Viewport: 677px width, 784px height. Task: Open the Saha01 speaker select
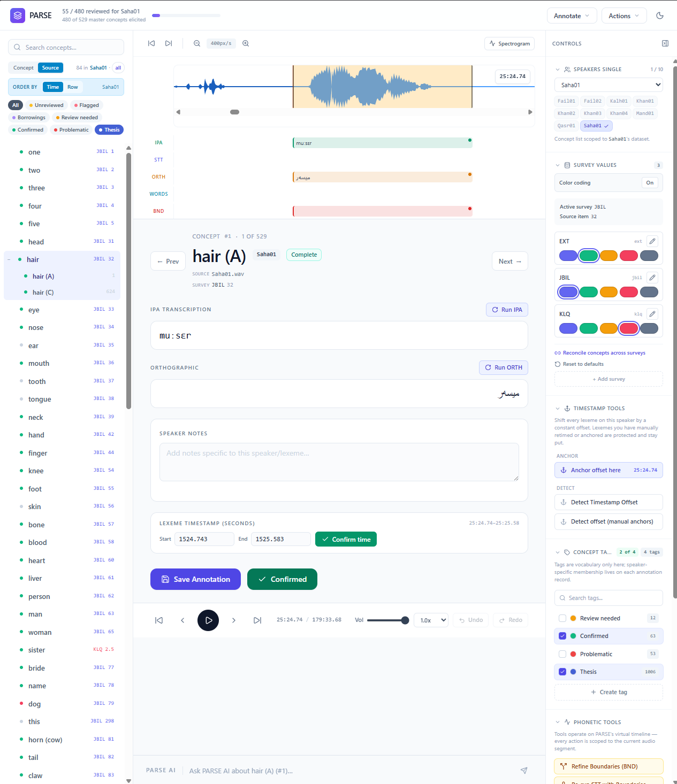point(608,85)
